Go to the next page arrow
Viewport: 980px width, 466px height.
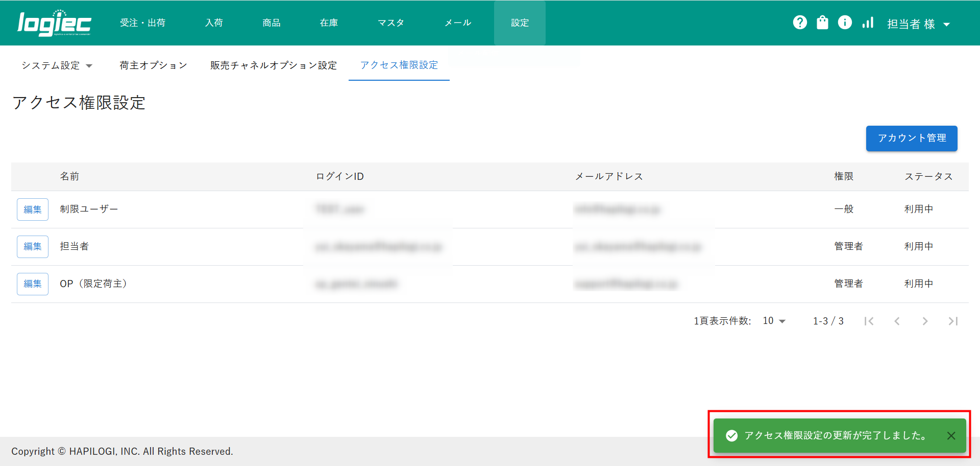(x=925, y=321)
